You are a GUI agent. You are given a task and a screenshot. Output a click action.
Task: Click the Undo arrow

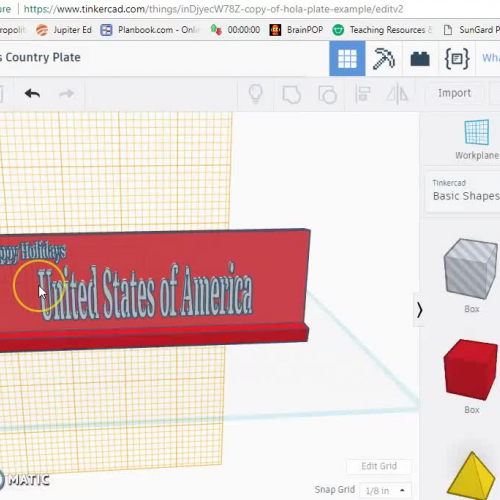point(32,94)
